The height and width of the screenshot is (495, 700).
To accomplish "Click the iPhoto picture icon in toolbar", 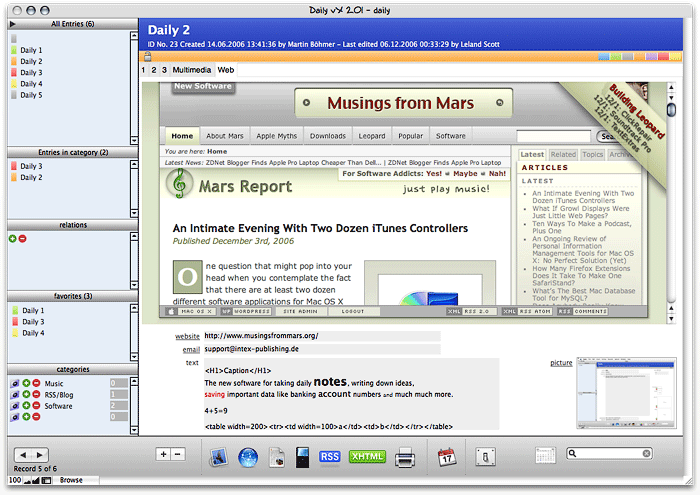I will pyautogui.click(x=218, y=457).
